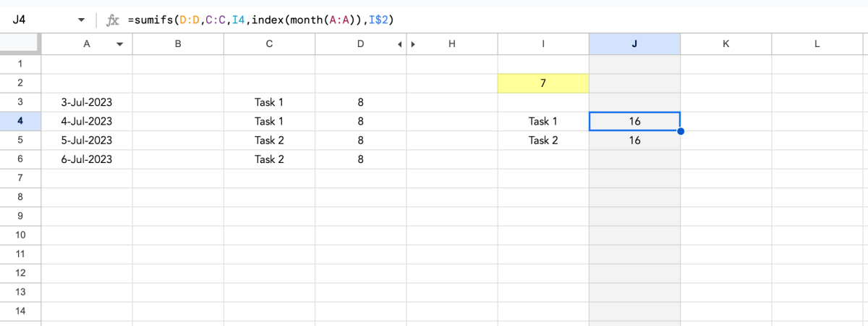The height and width of the screenshot is (326, 868).
Task: Click cell with 6-Jul-2023
Action: tap(87, 159)
